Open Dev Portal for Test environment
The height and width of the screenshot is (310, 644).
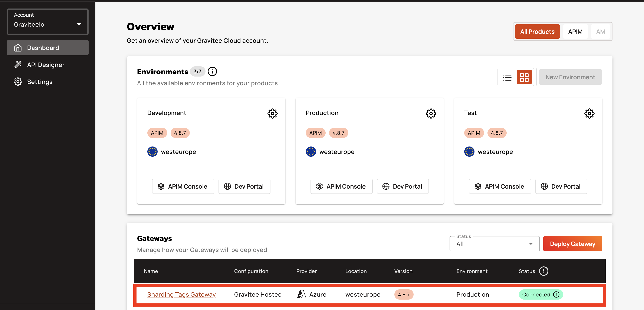561,186
